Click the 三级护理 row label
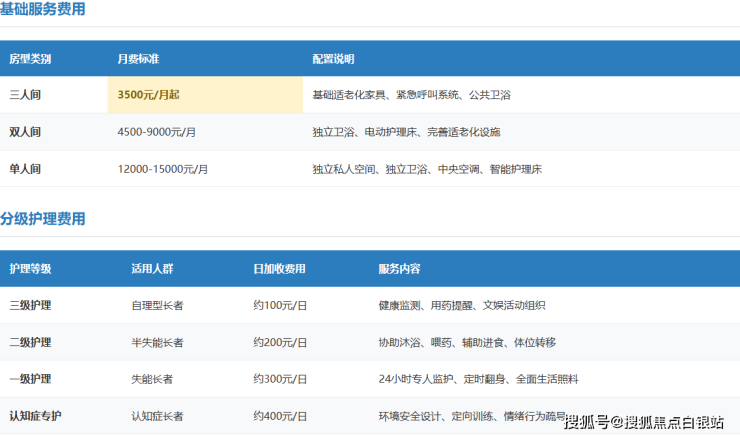 30,305
